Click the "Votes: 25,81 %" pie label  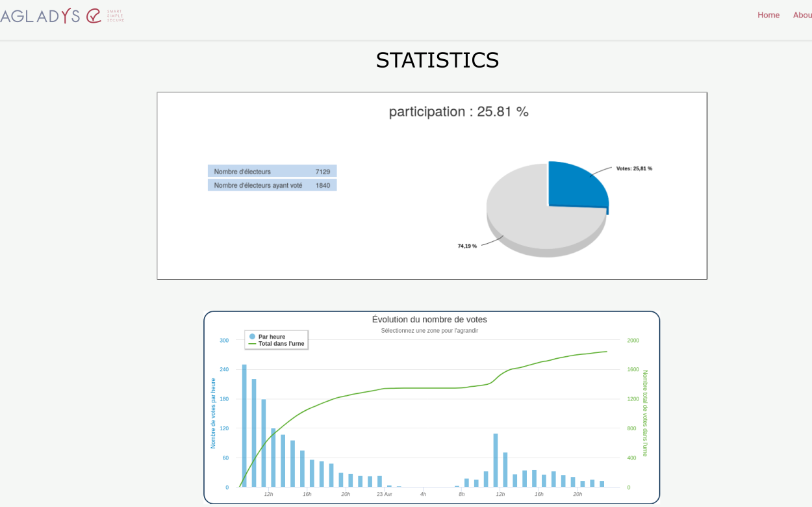[x=633, y=168]
